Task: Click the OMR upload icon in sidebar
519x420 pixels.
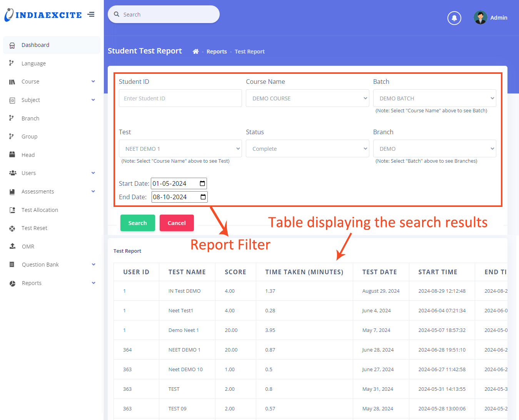Action: tap(12, 246)
